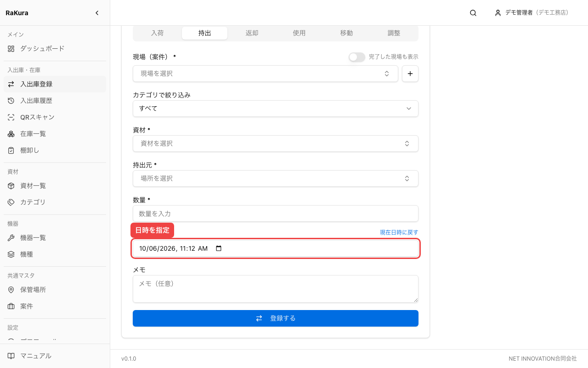Open the 使用 tab
Image resolution: width=588 pixels, height=368 pixels.
pyautogui.click(x=299, y=33)
